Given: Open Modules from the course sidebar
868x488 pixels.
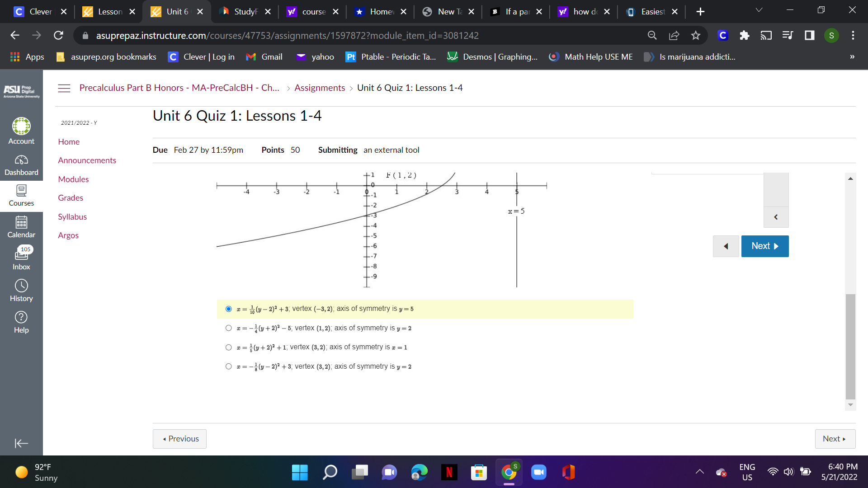Looking at the screenshot, I should coord(73,179).
